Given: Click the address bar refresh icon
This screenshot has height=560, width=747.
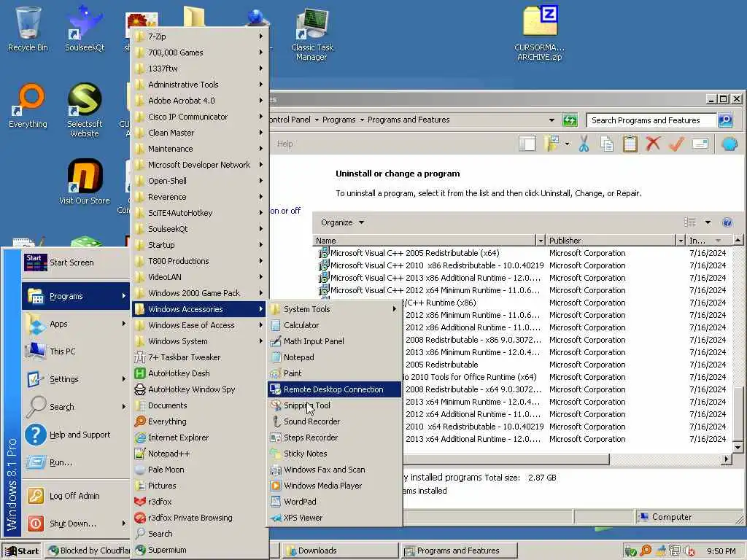Looking at the screenshot, I should point(570,120).
